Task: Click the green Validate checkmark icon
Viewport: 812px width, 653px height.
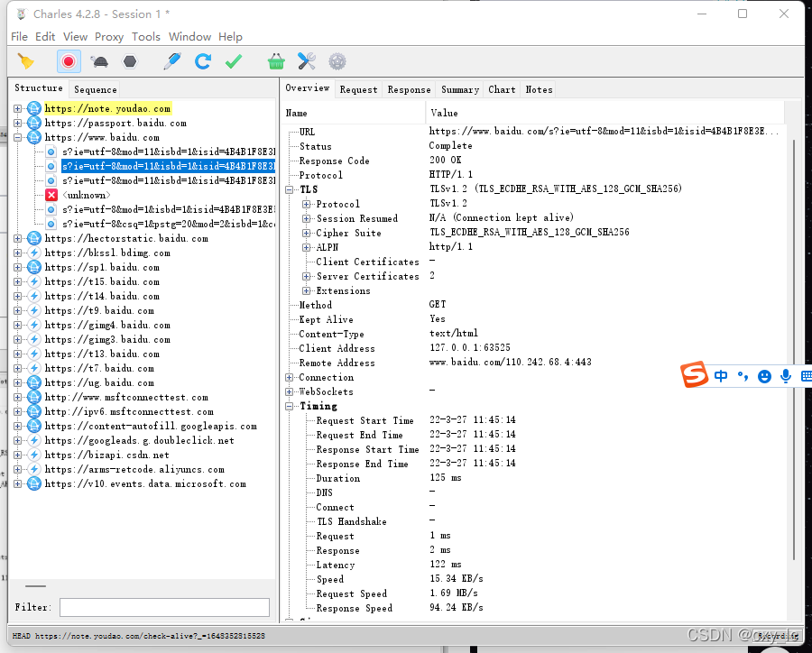Action: [x=234, y=61]
